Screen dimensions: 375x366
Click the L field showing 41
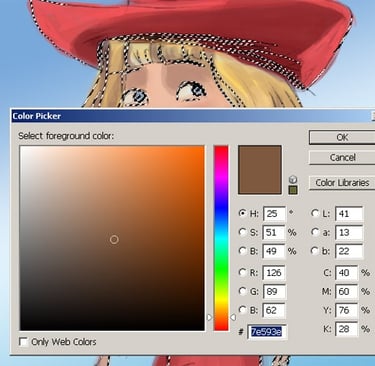(349, 214)
